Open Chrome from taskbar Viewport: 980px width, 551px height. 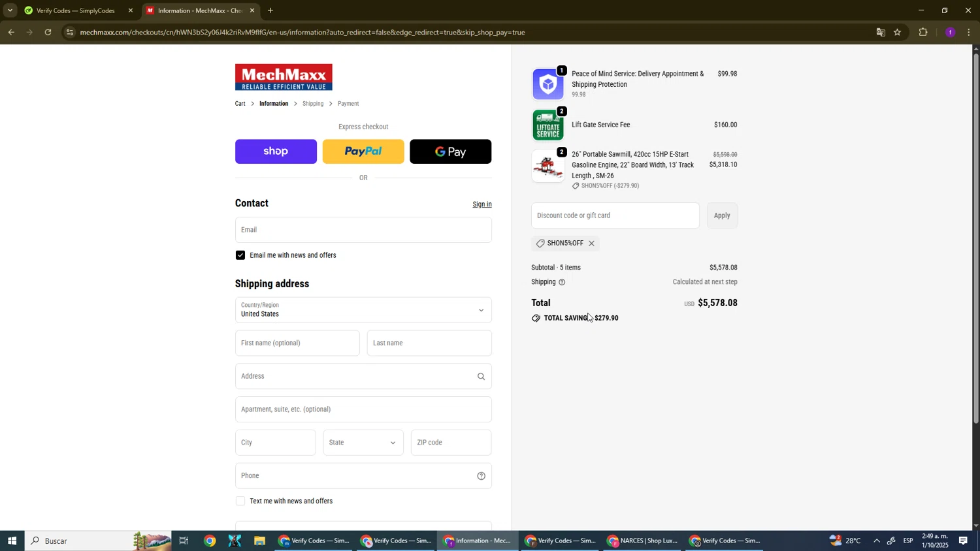pos(209,541)
